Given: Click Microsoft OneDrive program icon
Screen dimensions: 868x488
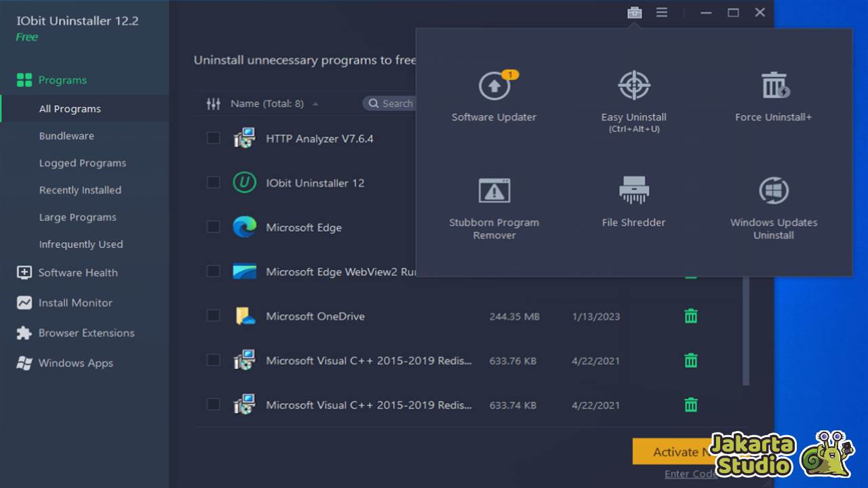Looking at the screenshot, I should 244,316.
